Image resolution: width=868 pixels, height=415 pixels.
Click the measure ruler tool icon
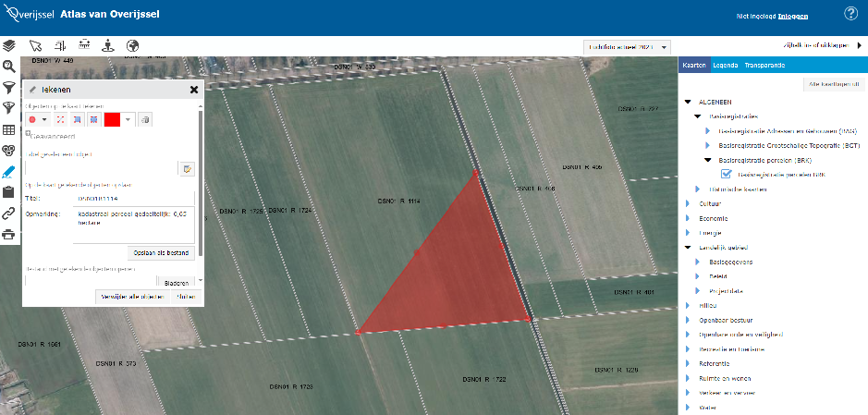click(x=85, y=45)
